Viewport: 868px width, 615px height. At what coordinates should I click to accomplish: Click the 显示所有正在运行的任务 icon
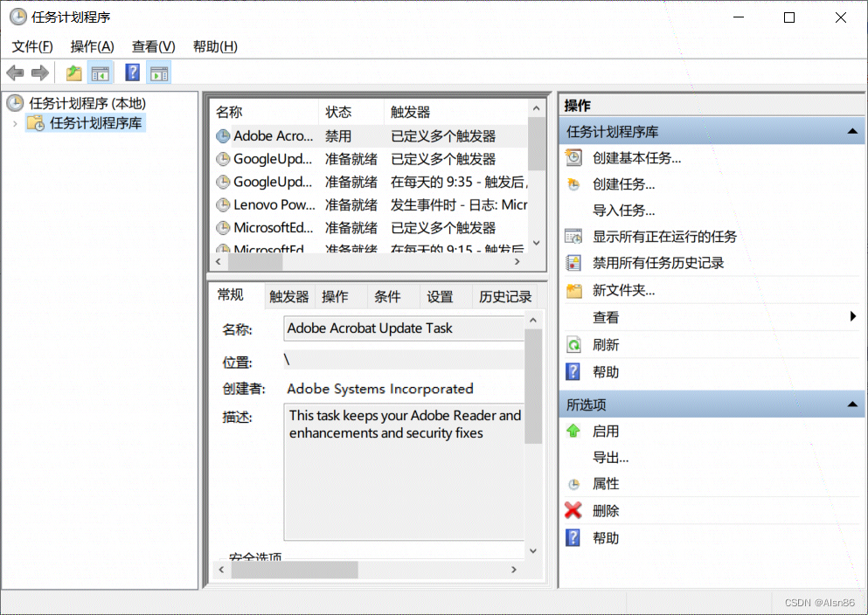[x=573, y=237]
